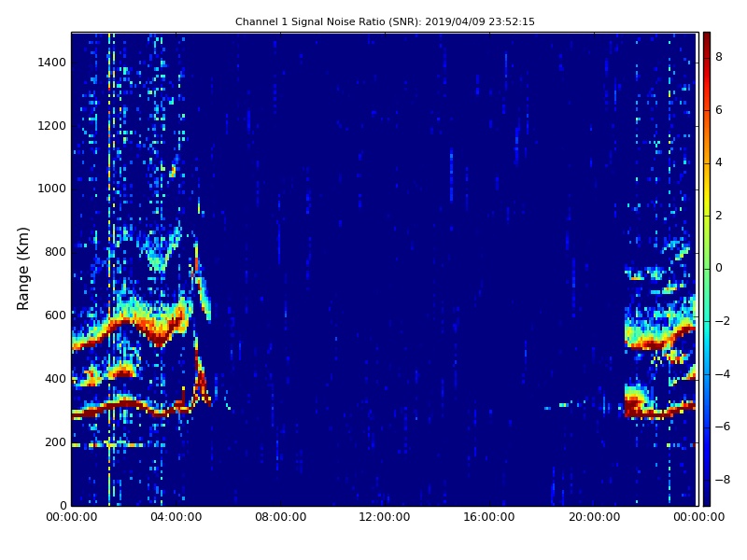Select the 08:00:00 time axis tick label

[280, 517]
